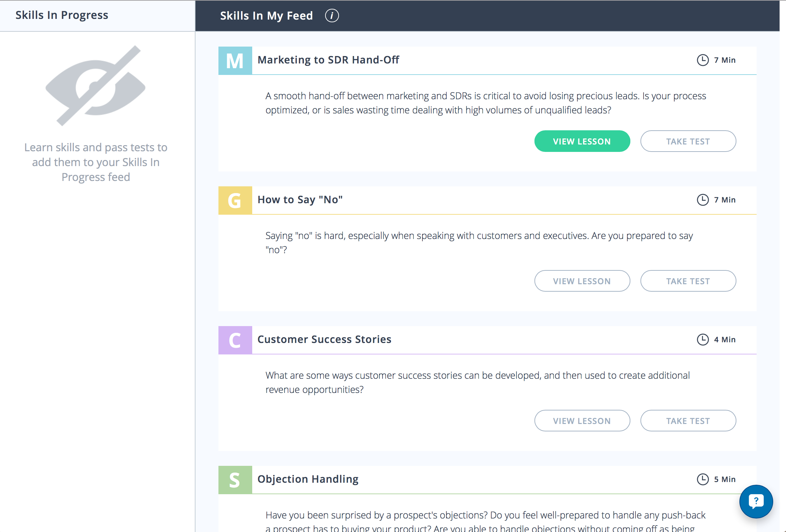View Lesson for How to Say "No"
This screenshot has height=532, width=786.
[x=582, y=281]
